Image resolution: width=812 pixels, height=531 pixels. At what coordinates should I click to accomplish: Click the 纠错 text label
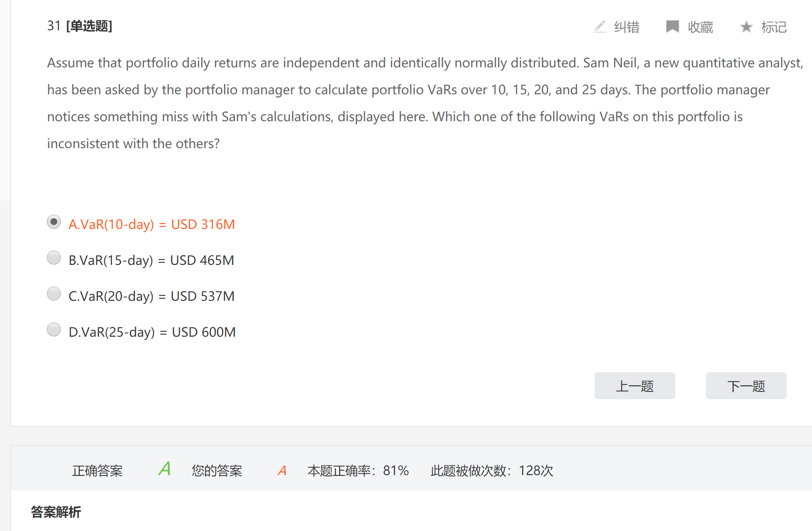[627, 27]
